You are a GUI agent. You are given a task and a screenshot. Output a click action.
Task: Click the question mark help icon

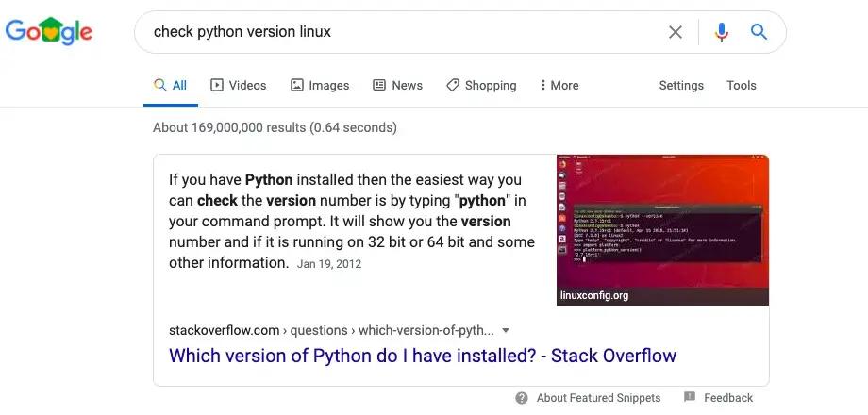pyautogui.click(x=522, y=398)
